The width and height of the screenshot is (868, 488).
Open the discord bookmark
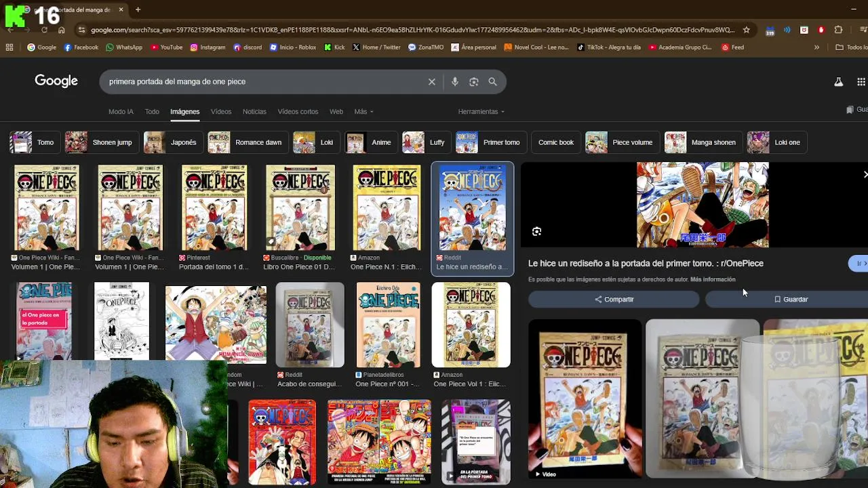[248, 47]
